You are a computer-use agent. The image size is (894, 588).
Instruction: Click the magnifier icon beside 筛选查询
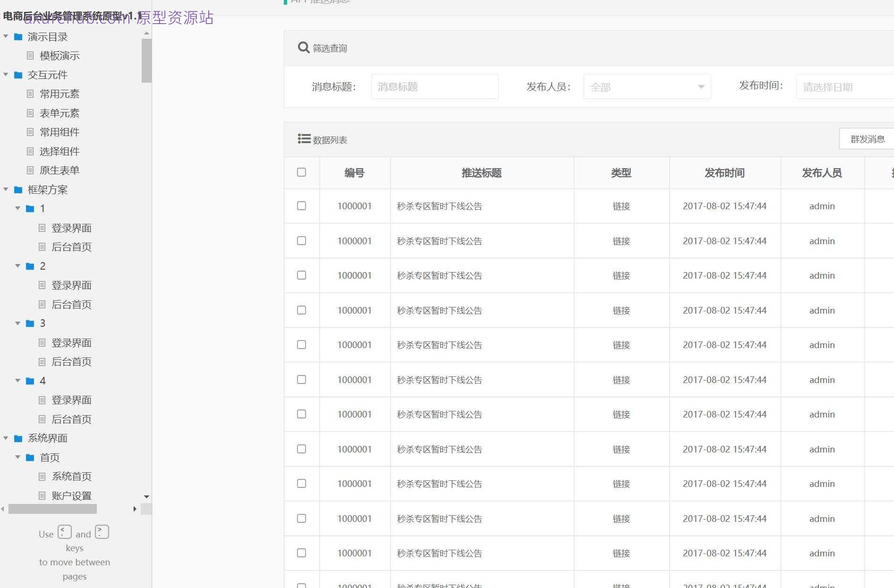(x=304, y=48)
